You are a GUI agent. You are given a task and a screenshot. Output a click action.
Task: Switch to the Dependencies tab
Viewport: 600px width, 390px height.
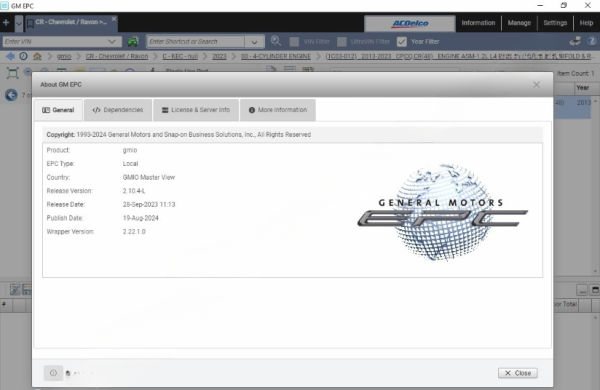118,110
